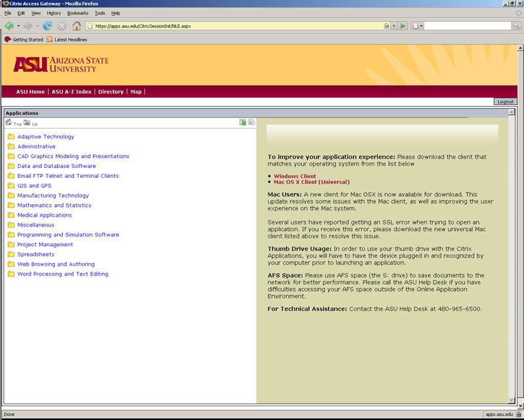524x420 pixels.
Task: Click browser page scrollbar up arrow
Action: coord(520,48)
